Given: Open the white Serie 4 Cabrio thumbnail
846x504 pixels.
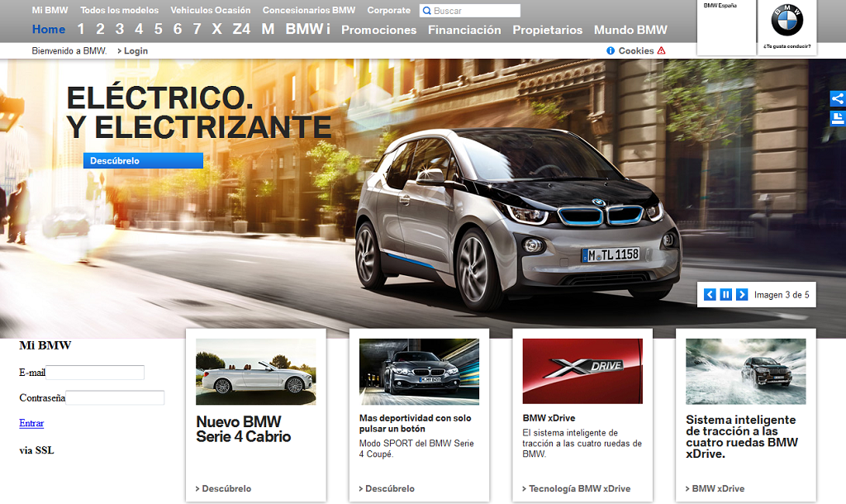Looking at the screenshot, I should tap(256, 371).
